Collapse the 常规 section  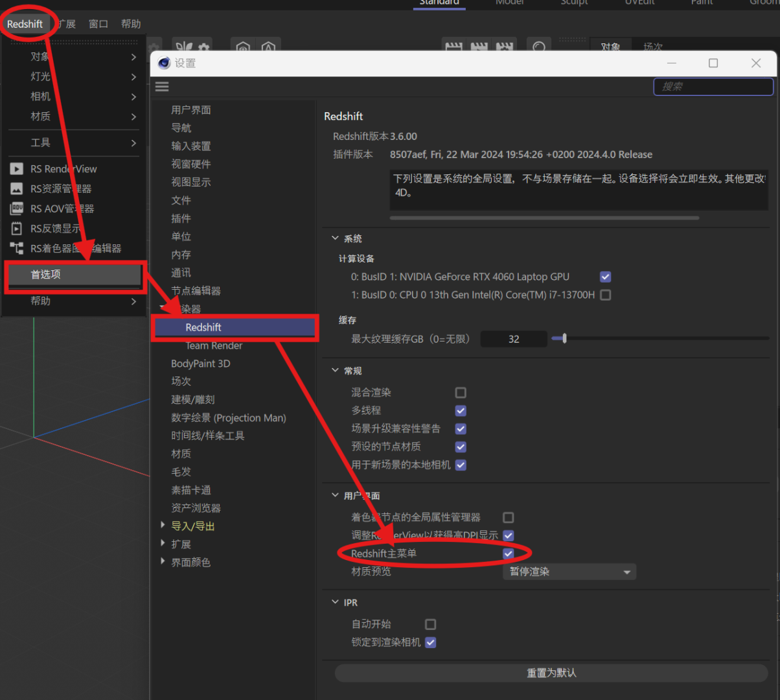[x=335, y=371]
